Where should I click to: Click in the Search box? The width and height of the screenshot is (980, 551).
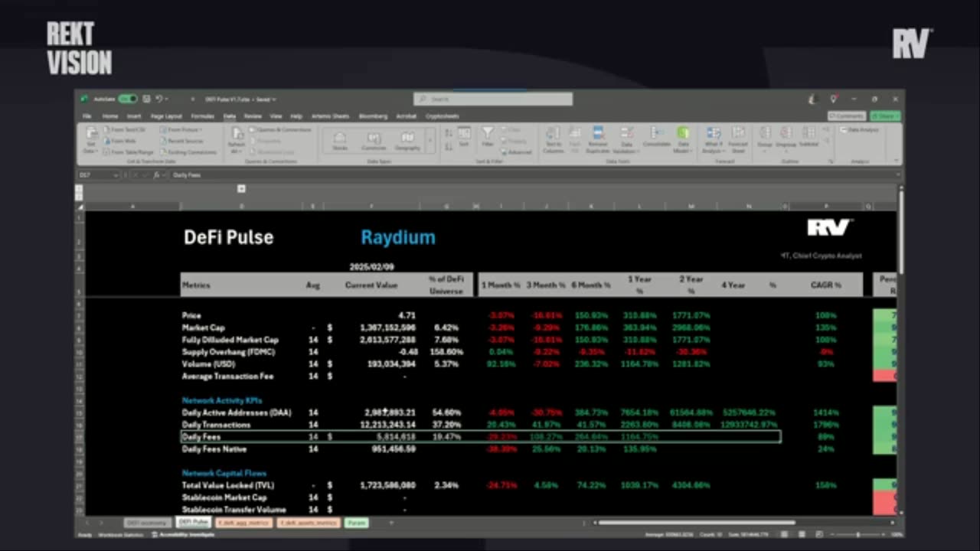(493, 99)
